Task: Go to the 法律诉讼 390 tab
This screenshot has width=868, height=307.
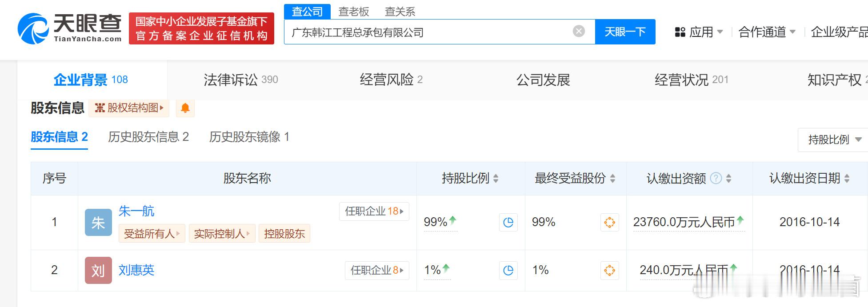Action: point(241,80)
